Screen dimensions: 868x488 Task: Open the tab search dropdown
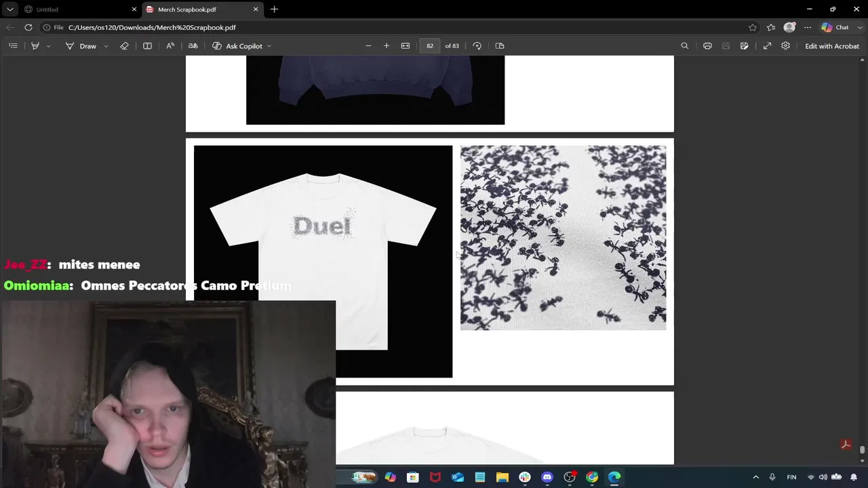(9, 9)
